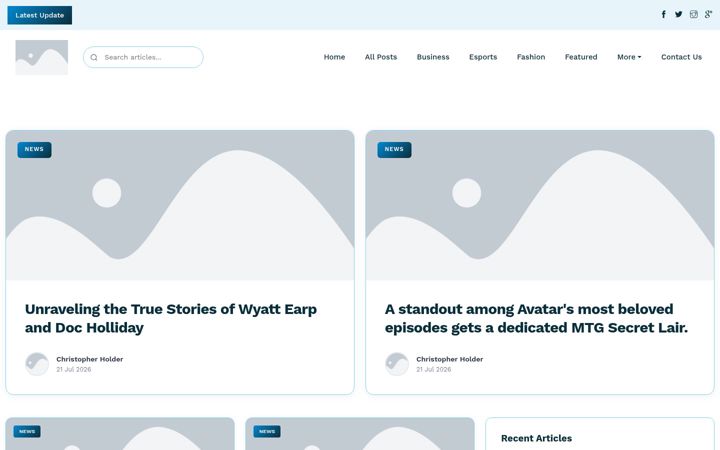Click 21 Jul 2026 date under Avatar MTG article
This screenshot has width=720, height=450.
433,369
